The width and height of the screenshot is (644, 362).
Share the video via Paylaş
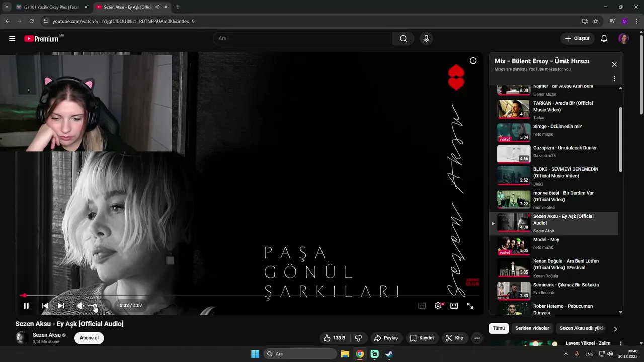point(386,338)
